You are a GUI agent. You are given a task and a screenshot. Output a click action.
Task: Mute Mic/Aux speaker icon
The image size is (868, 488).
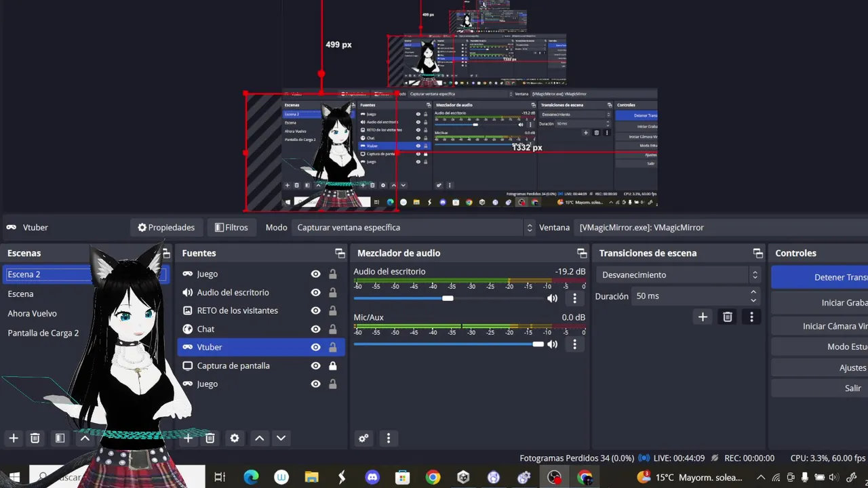553,344
